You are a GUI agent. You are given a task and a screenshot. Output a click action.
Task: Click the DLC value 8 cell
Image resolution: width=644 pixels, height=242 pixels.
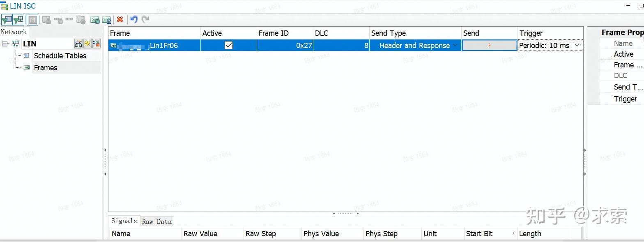(x=341, y=45)
